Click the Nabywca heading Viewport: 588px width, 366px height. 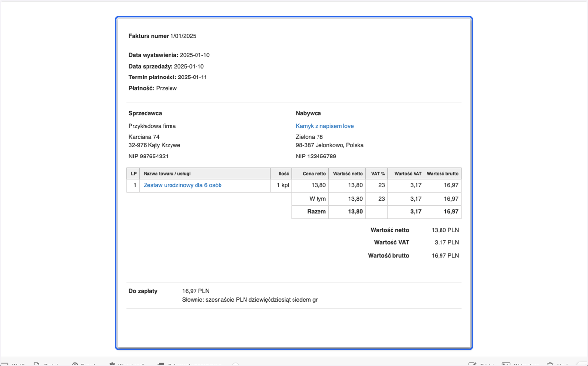(309, 113)
